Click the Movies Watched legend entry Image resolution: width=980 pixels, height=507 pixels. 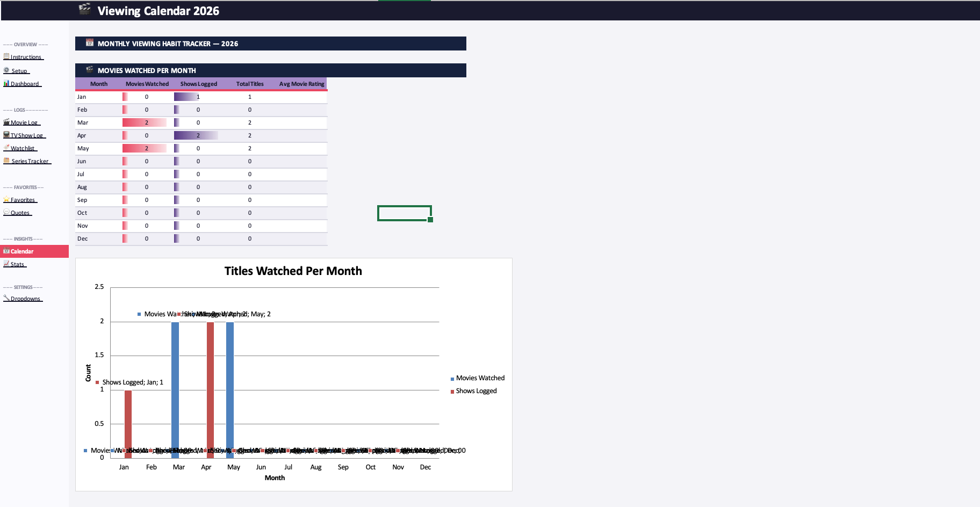point(478,378)
